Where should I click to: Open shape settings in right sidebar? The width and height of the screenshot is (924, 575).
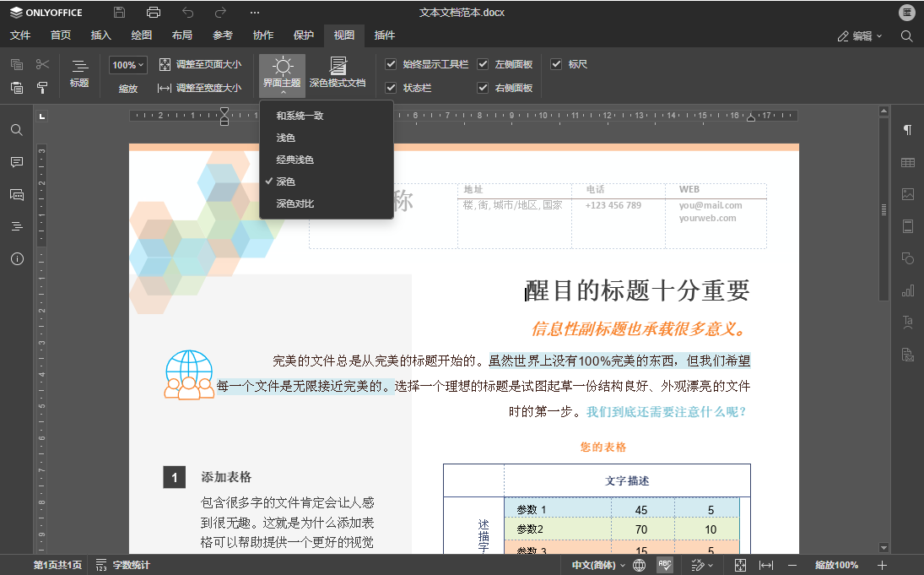(x=907, y=258)
